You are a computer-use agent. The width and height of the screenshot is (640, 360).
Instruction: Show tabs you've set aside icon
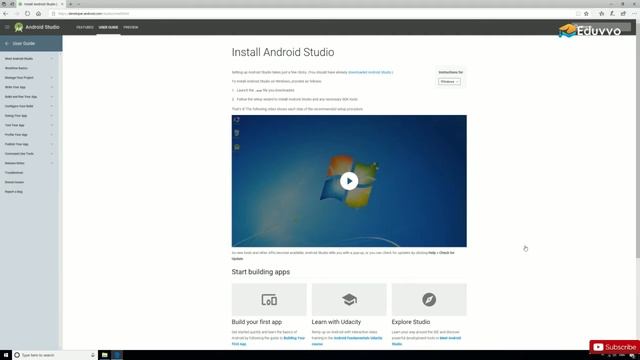[x=4, y=4]
